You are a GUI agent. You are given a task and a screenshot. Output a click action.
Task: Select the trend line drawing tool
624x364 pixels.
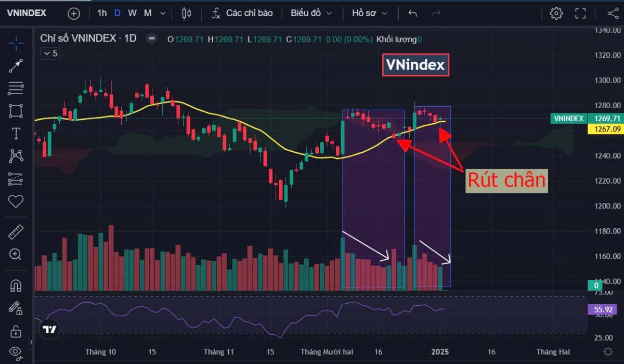(x=16, y=66)
